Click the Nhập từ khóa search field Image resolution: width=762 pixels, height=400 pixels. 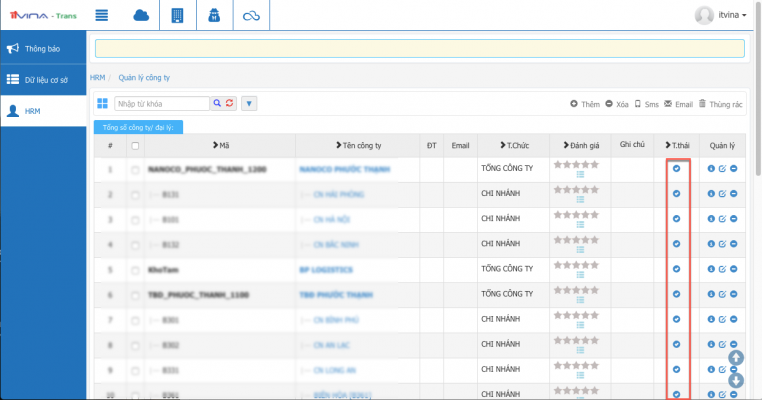click(x=161, y=103)
